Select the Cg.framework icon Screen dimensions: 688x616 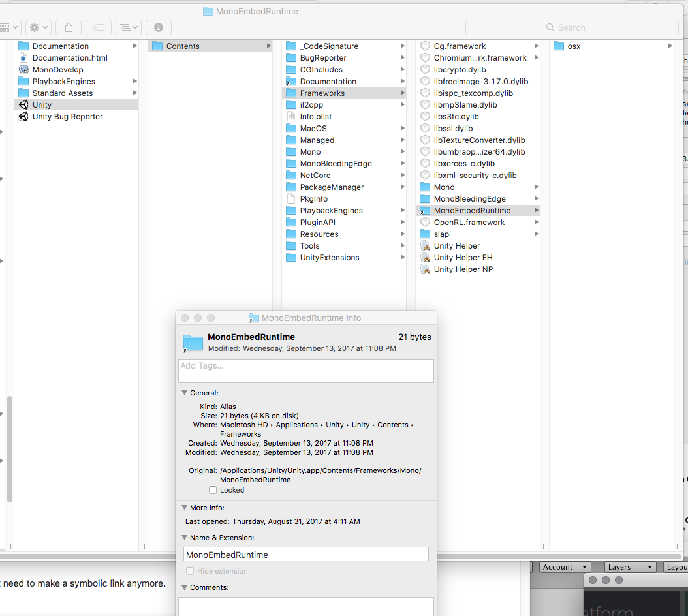click(425, 46)
